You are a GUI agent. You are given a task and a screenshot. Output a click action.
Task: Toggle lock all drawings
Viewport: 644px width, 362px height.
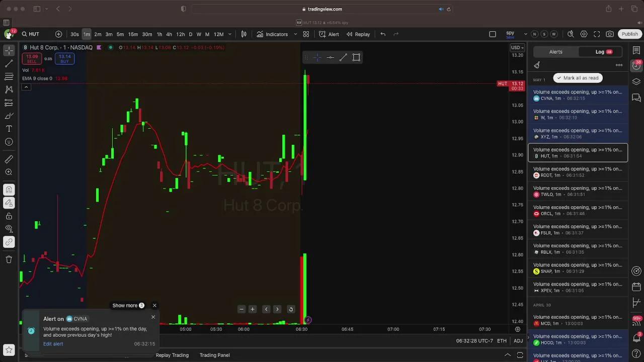click(9, 216)
